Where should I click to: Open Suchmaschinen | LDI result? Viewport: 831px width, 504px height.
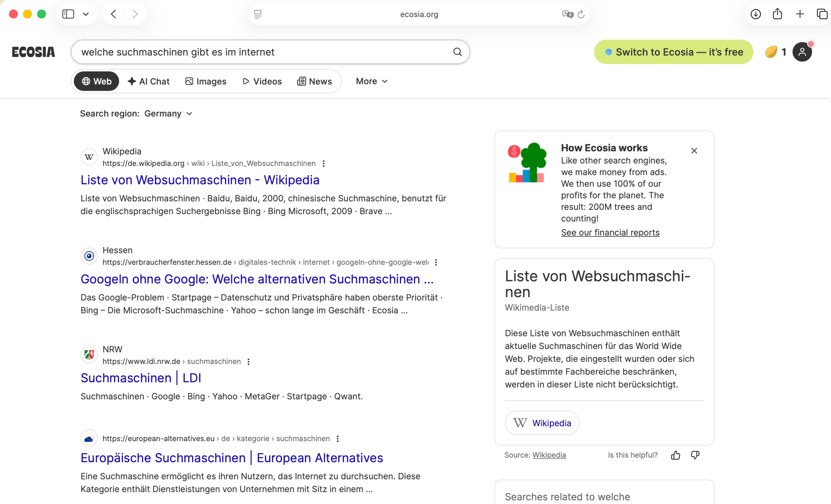pos(141,378)
